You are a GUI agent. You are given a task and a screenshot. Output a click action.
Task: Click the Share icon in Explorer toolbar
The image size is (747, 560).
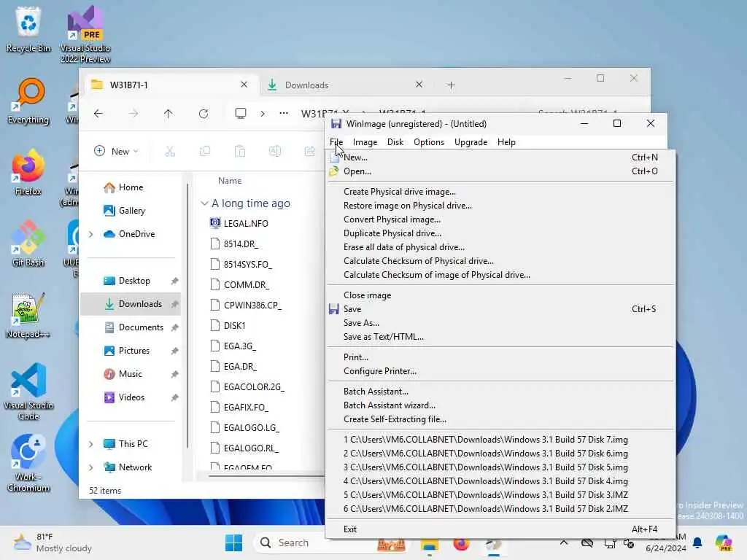310,152
